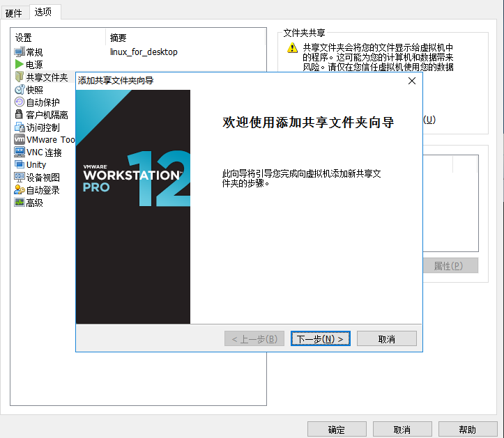Select 设备视图 in settings list
The height and width of the screenshot is (438, 504).
[x=43, y=178]
